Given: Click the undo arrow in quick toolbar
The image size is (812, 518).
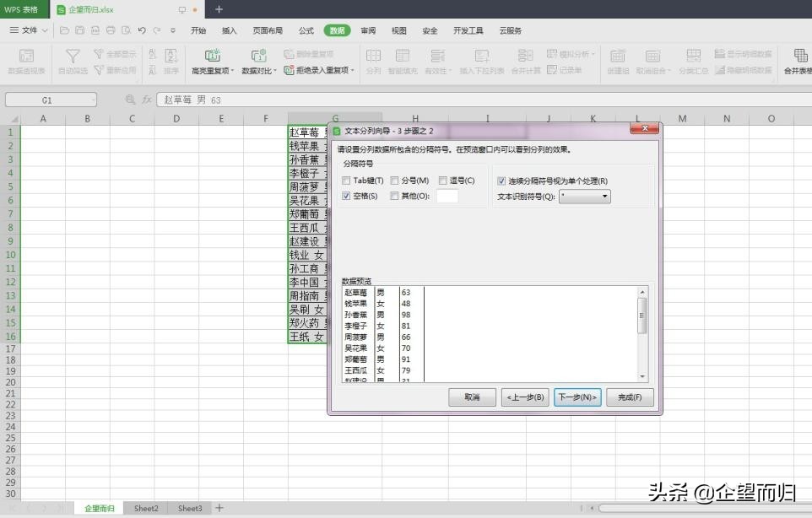Looking at the screenshot, I should click(x=141, y=30).
